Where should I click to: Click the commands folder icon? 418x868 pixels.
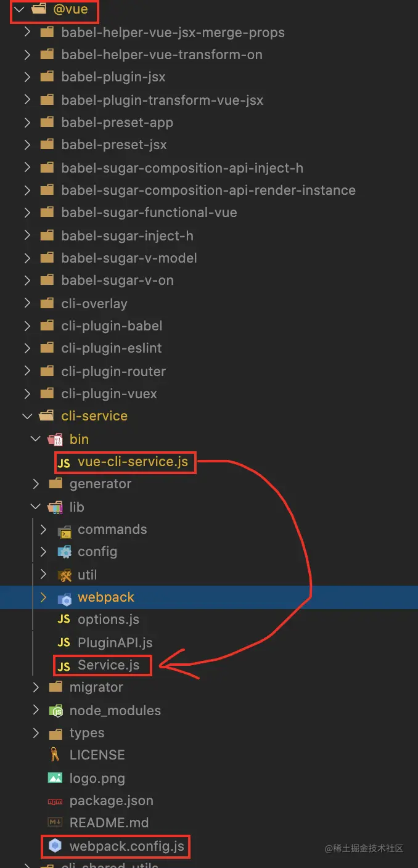point(64,530)
